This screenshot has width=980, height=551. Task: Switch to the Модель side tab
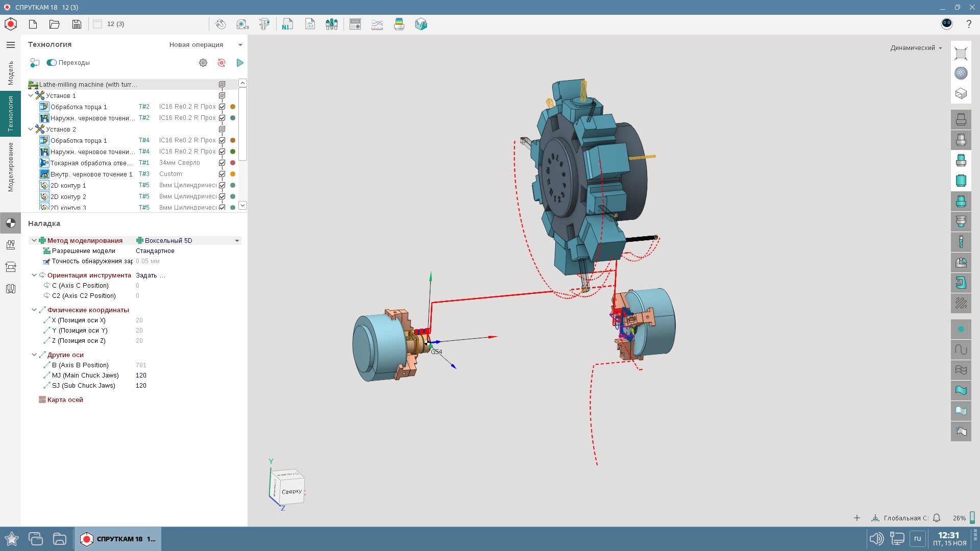pos(11,73)
